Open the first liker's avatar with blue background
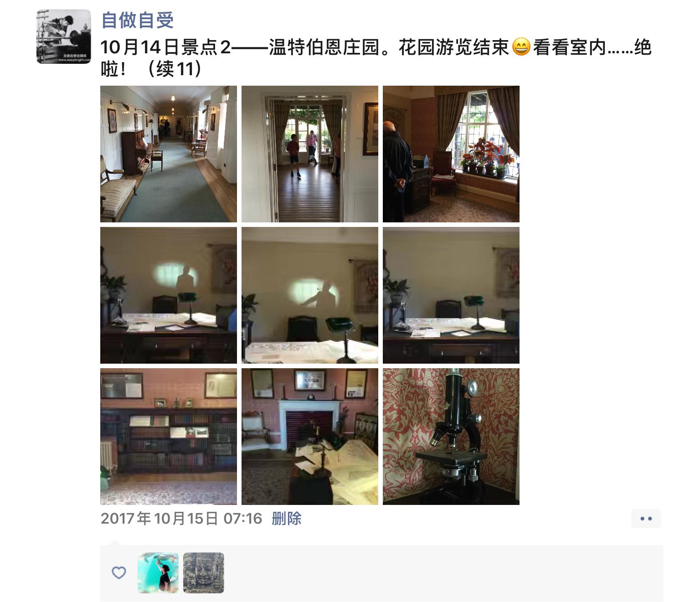Viewport: 700px width, 602px height. [x=158, y=573]
